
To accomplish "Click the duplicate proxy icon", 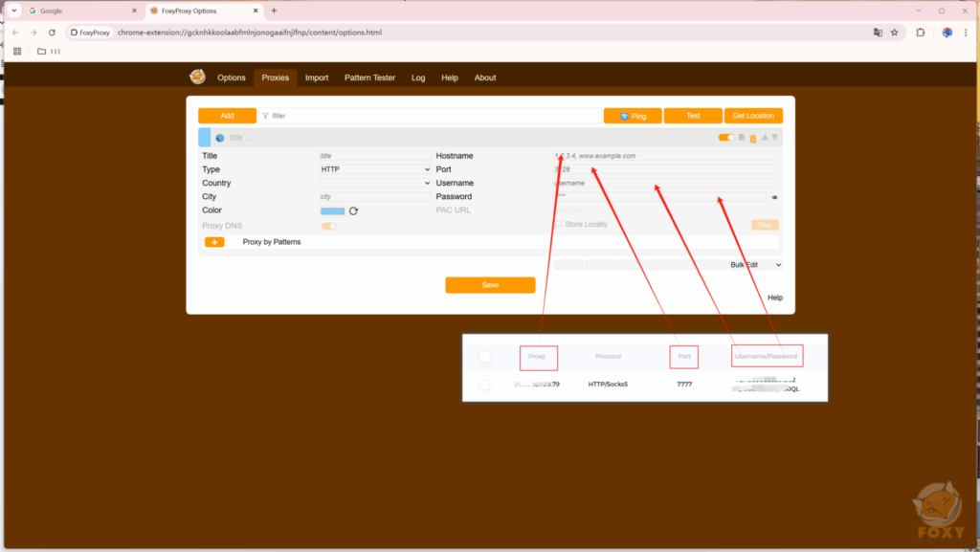I will point(742,139).
